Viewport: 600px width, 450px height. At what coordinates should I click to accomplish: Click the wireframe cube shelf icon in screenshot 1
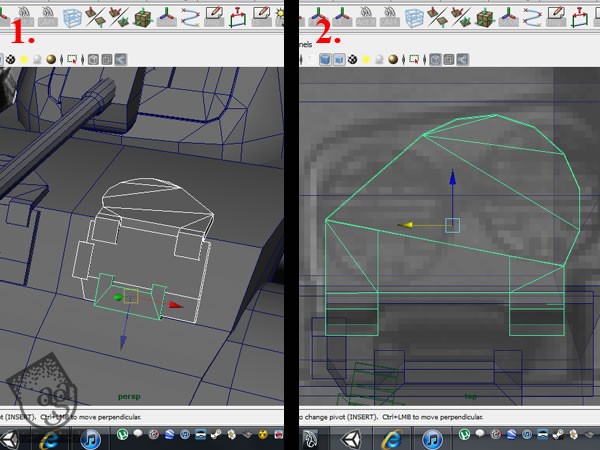pos(73,17)
